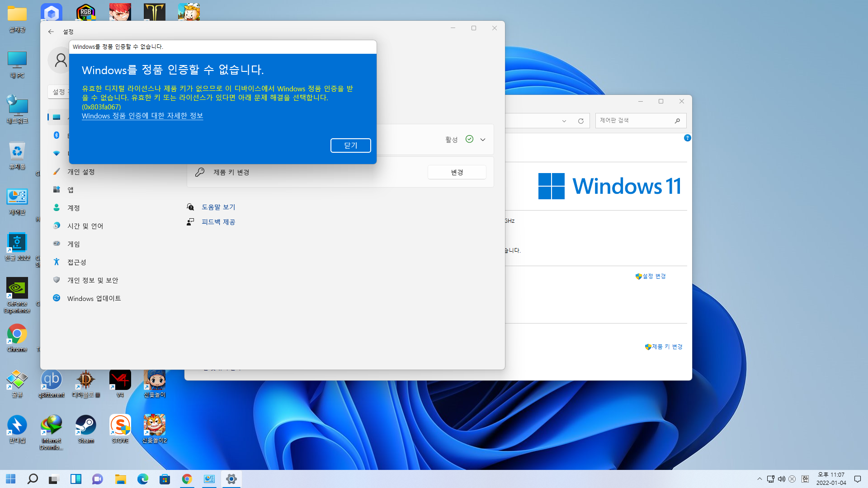Click the network wifi icon in the Settings sidebar
Image resolution: width=868 pixels, height=488 pixels.
click(57, 153)
